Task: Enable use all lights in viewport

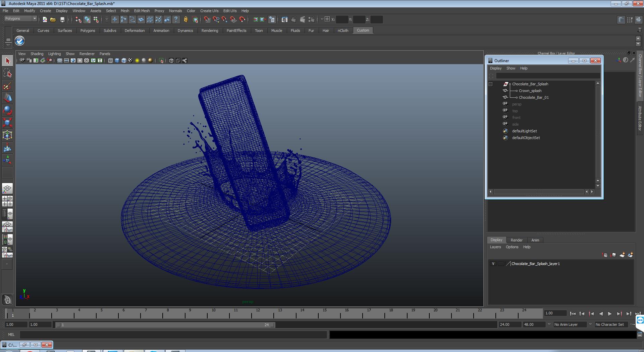Action: click(x=137, y=60)
